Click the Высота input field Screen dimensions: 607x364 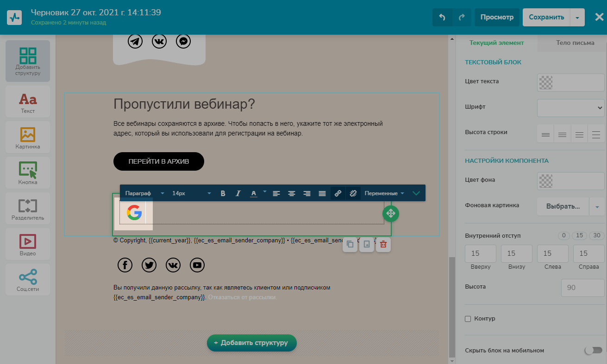(x=582, y=288)
